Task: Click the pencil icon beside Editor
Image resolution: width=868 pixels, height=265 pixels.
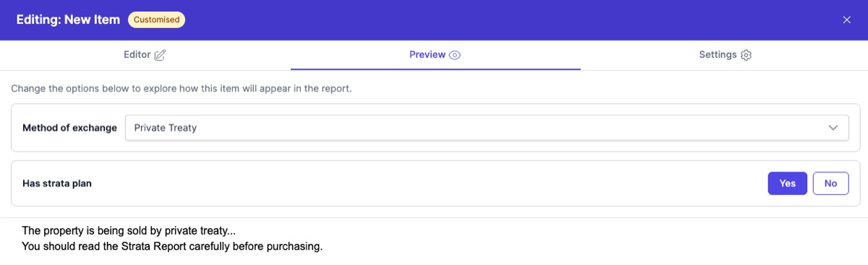Action: [x=161, y=55]
